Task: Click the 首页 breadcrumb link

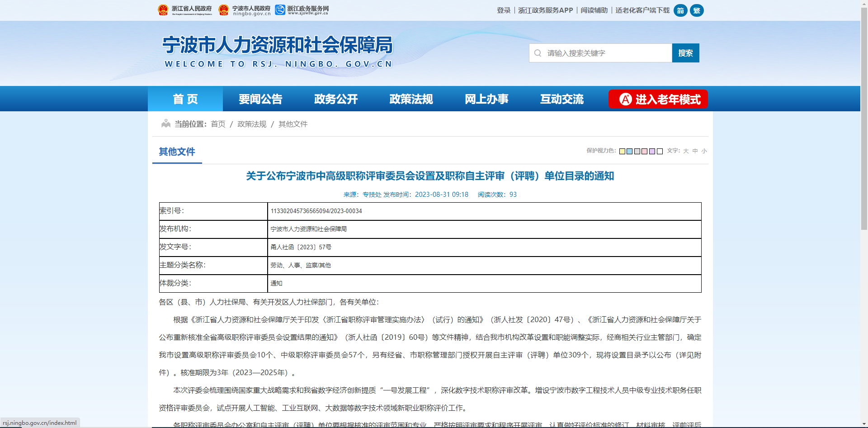Action: click(x=218, y=124)
